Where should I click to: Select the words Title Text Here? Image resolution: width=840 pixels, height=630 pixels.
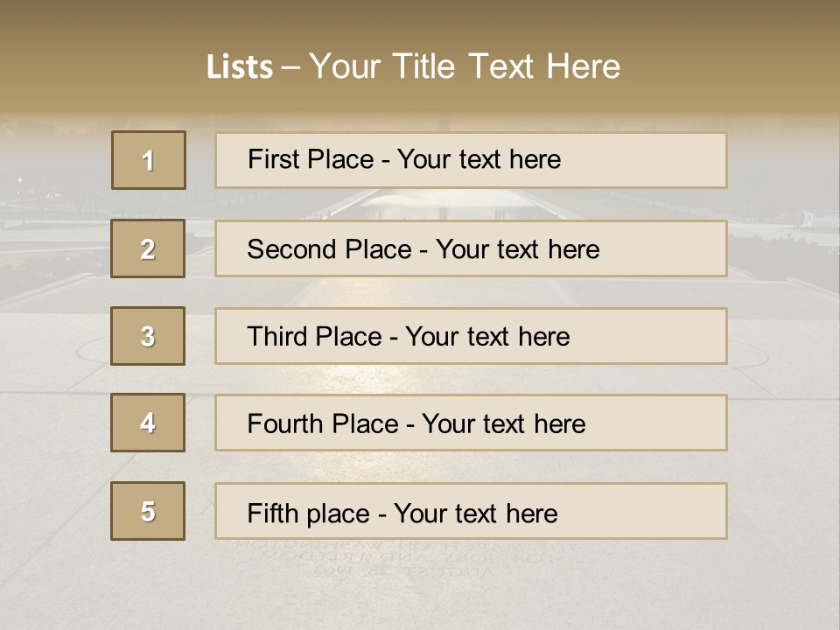507,66
